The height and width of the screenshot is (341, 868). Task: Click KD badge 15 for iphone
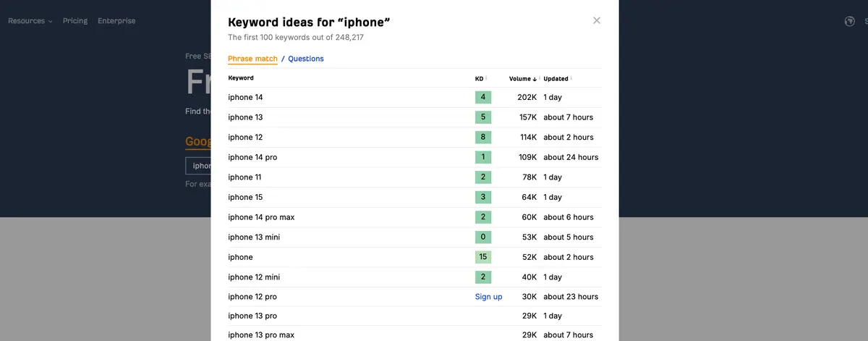point(483,257)
